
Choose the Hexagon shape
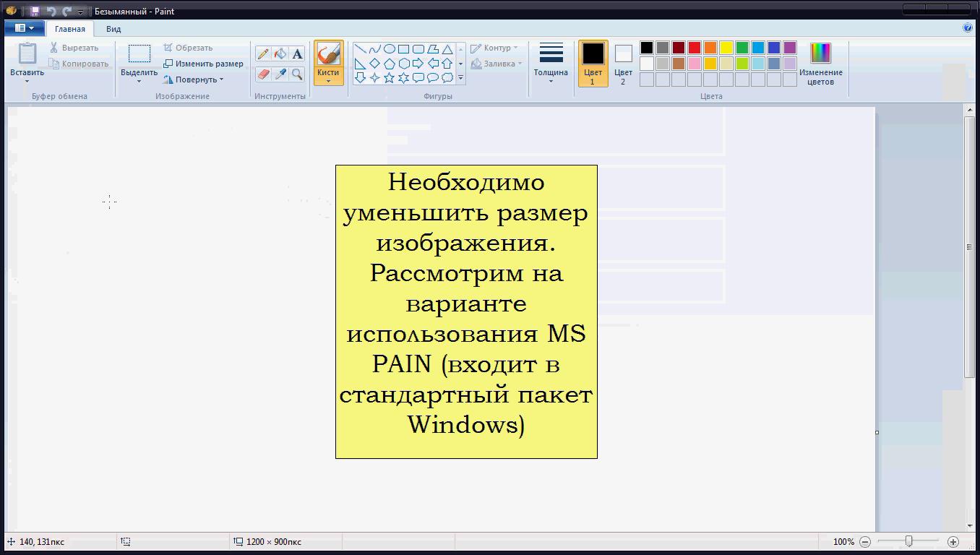click(403, 64)
